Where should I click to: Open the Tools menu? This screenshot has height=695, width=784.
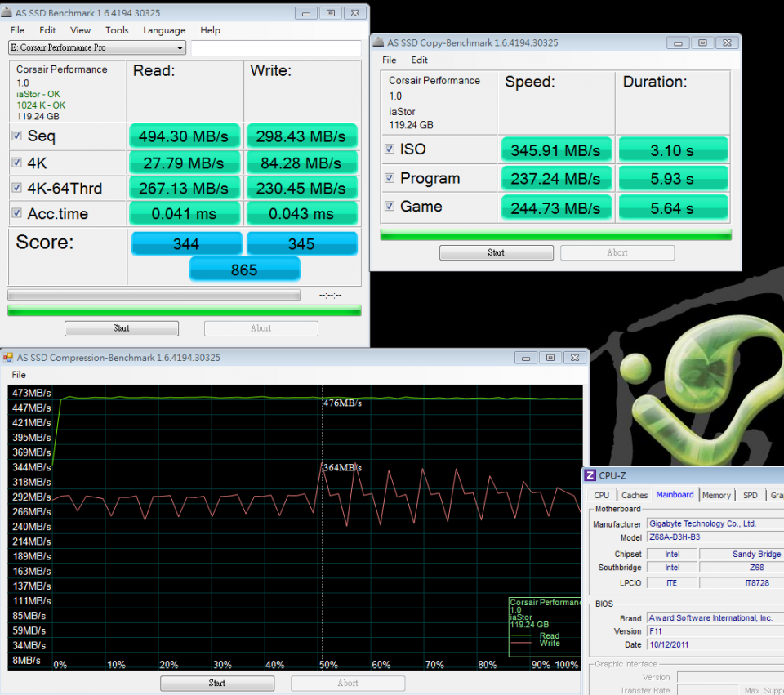coord(117,30)
